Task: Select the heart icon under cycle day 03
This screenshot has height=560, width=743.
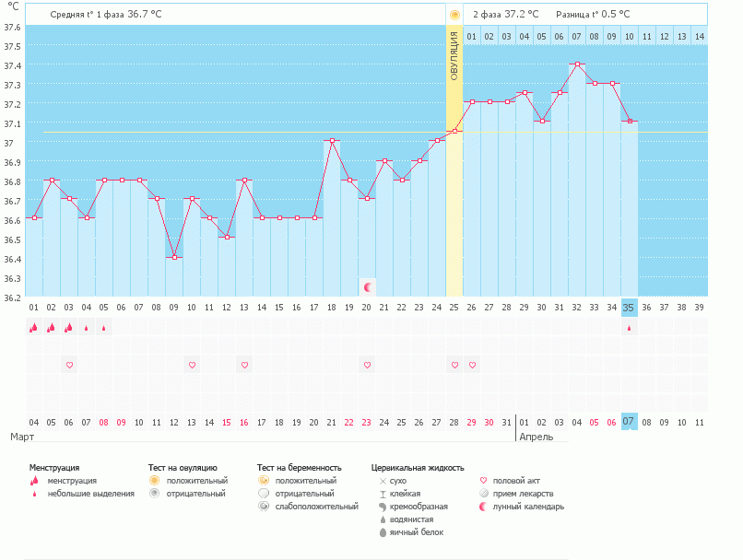Action: point(68,365)
